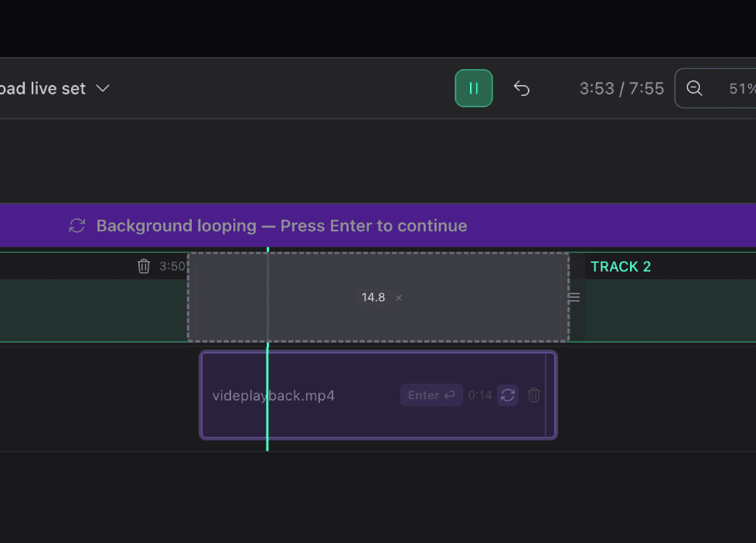Image resolution: width=756 pixels, height=543 pixels.
Task: Click the right edge handle of the video clip
Action: point(550,395)
